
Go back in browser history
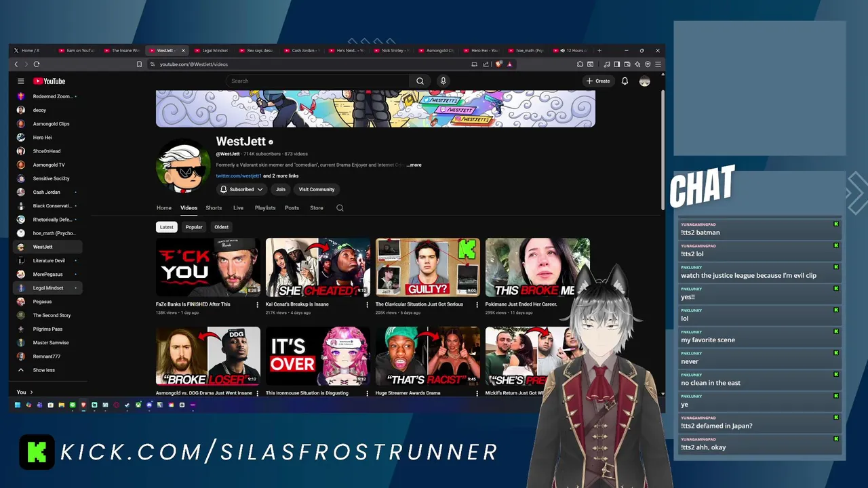point(16,64)
